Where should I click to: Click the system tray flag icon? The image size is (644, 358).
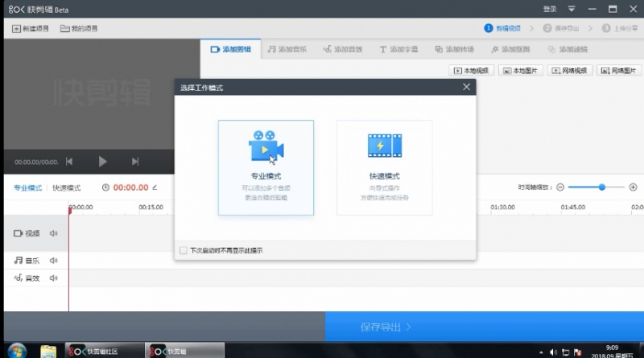click(x=578, y=352)
